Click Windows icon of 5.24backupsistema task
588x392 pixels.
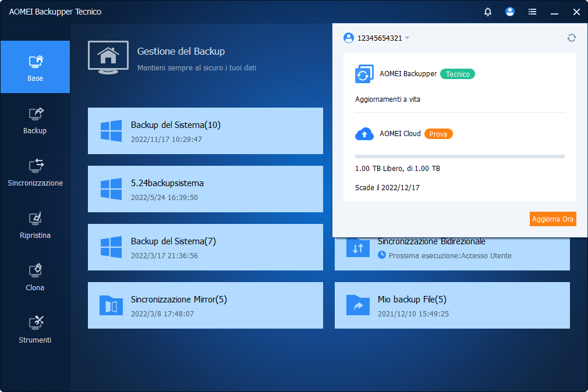(x=111, y=189)
